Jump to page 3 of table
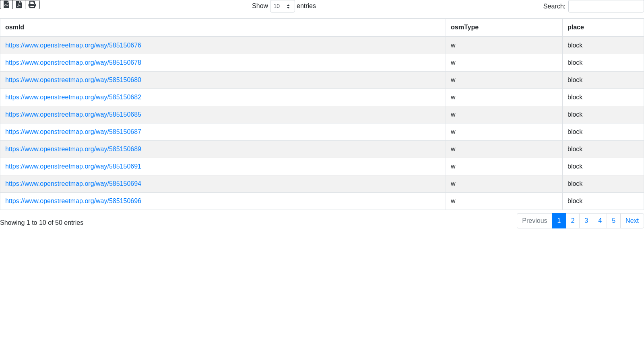The image size is (644, 362). tap(586, 221)
